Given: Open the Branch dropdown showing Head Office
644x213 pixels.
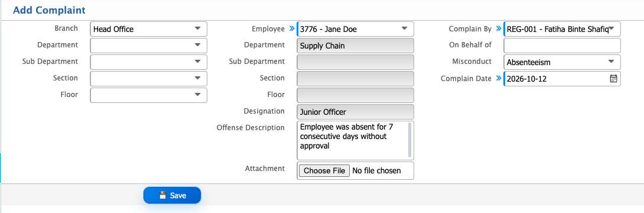Looking at the screenshot, I should [x=149, y=29].
